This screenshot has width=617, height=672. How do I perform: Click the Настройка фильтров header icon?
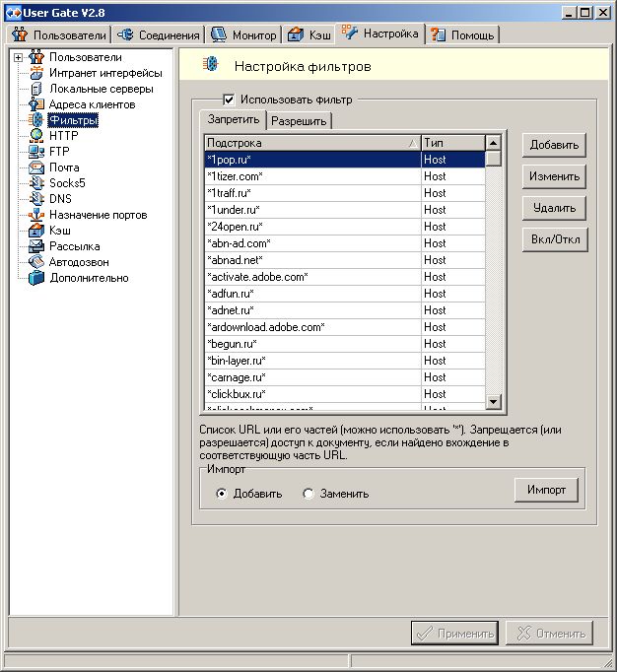[211, 64]
